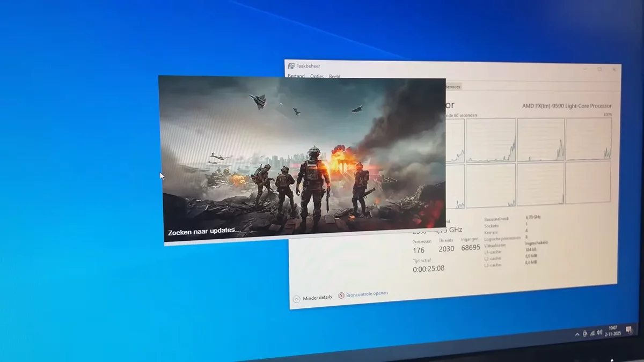Expand hidden system tray icons chevron
The image size is (644, 362).
point(577,335)
